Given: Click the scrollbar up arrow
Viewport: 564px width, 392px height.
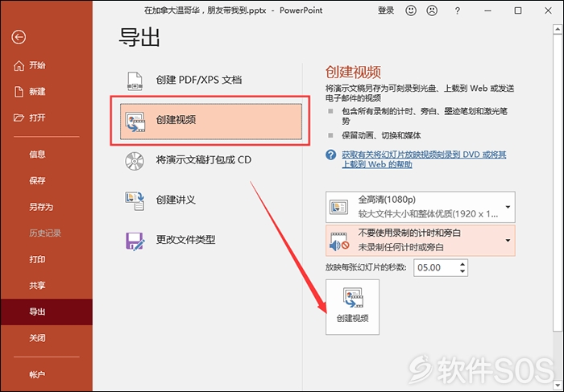Looking at the screenshot, I should tap(558, 29).
